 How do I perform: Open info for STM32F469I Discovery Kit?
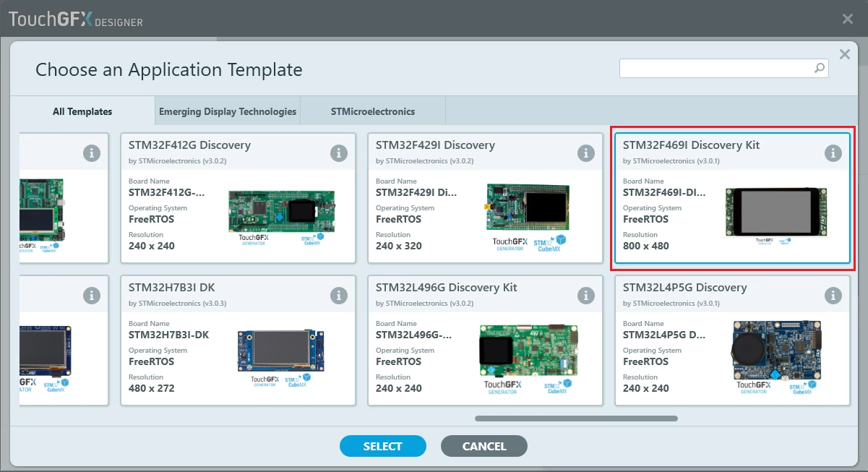pyautogui.click(x=833, y=153)
